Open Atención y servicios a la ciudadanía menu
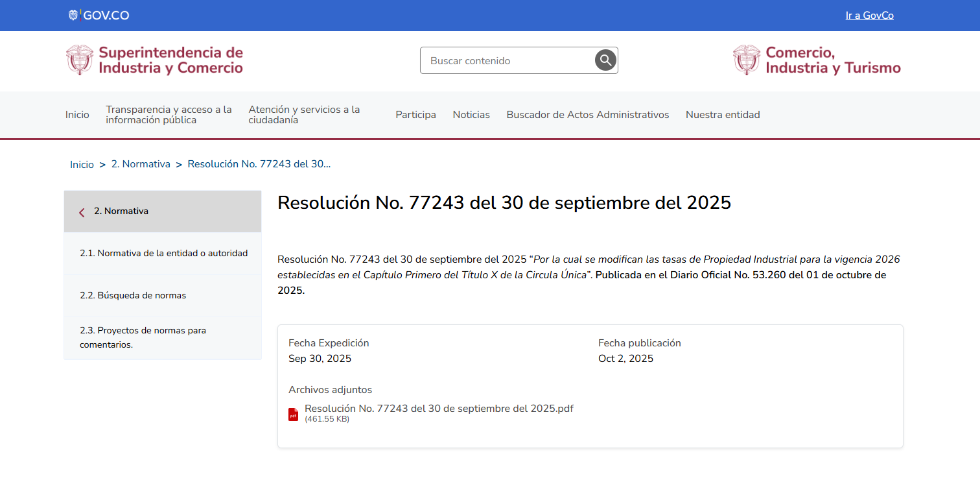 click(304, 115)
